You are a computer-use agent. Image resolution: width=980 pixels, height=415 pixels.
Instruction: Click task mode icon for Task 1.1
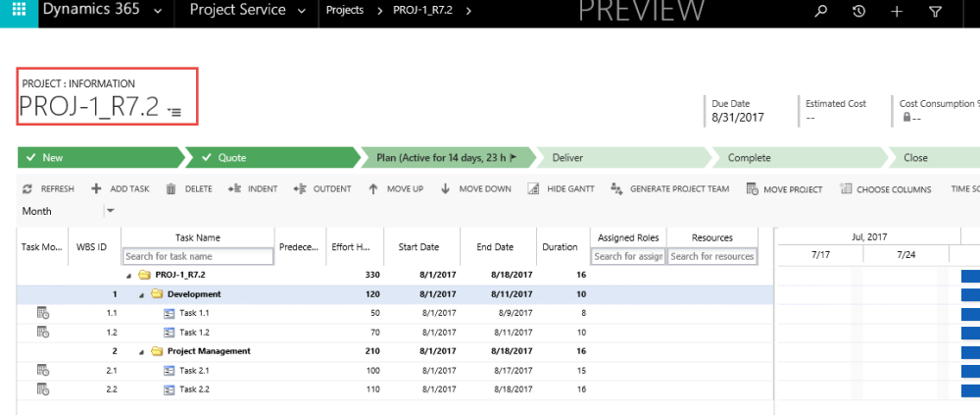coord(43,312)
